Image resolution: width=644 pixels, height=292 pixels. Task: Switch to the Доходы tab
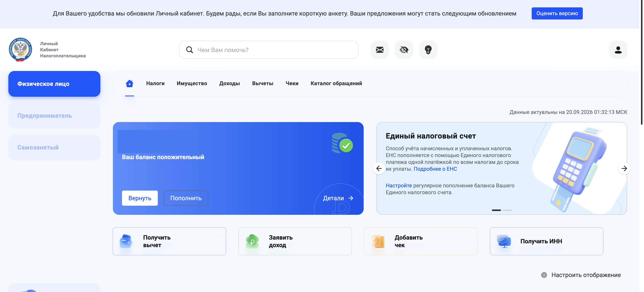[230, 83]
